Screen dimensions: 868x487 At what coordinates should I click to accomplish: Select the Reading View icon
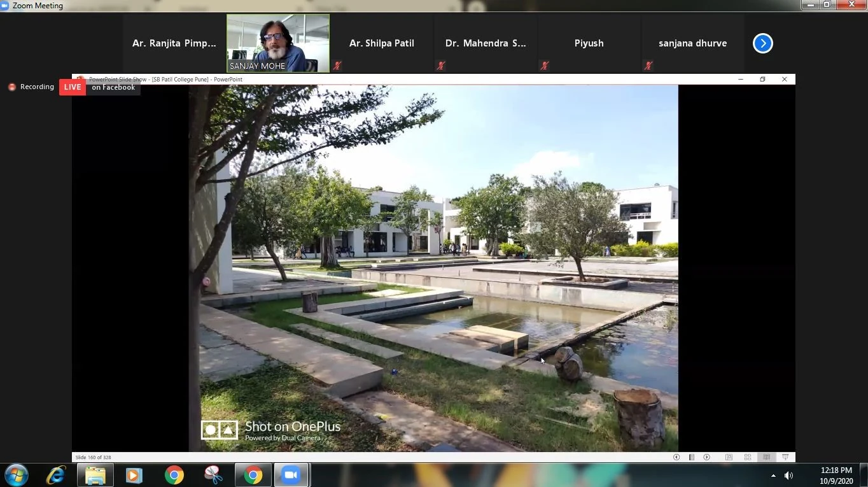(x=767, y=457)
